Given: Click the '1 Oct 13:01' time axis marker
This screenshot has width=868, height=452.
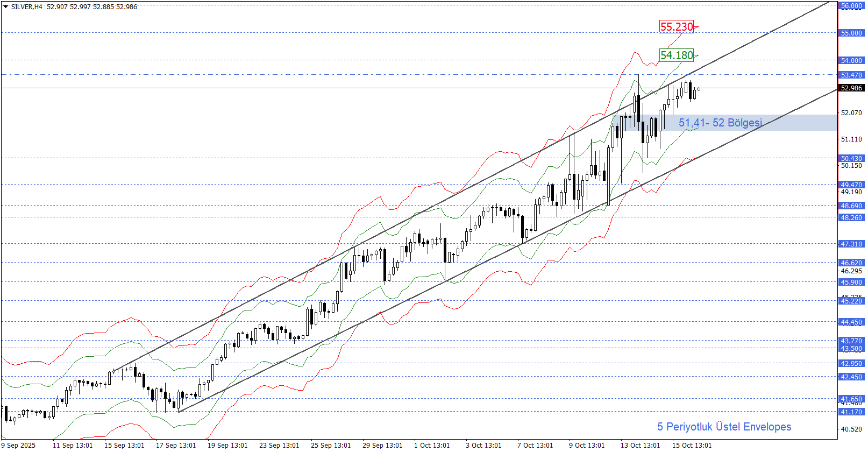Looking at the screenshot, I should (432, 446).
